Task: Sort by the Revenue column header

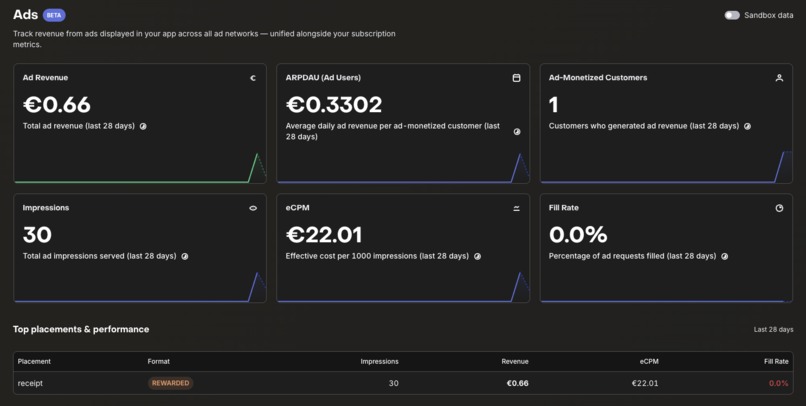Action: pyautogui.click(x=515, y=361)
